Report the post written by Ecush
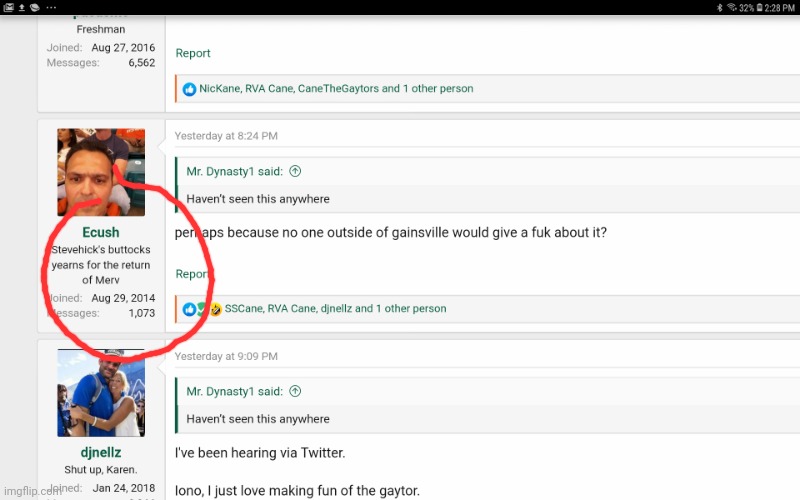This screenshot has height=500, width=800. [192, 274]
